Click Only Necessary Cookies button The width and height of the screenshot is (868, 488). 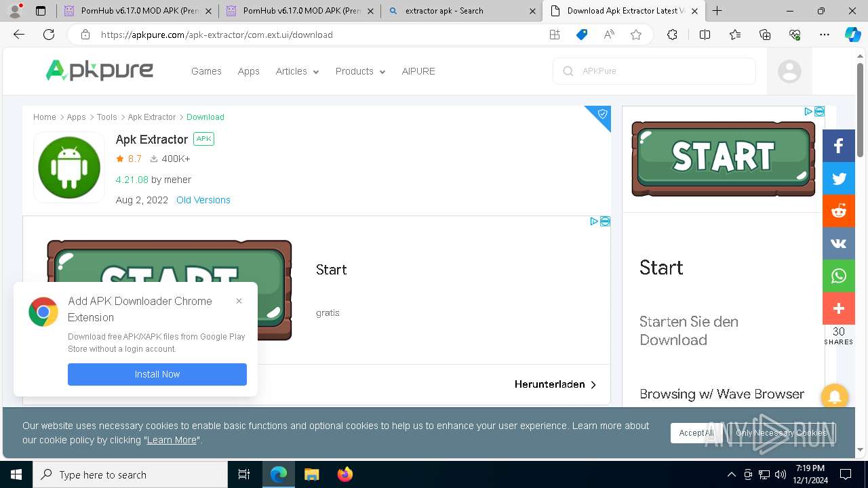781,433
